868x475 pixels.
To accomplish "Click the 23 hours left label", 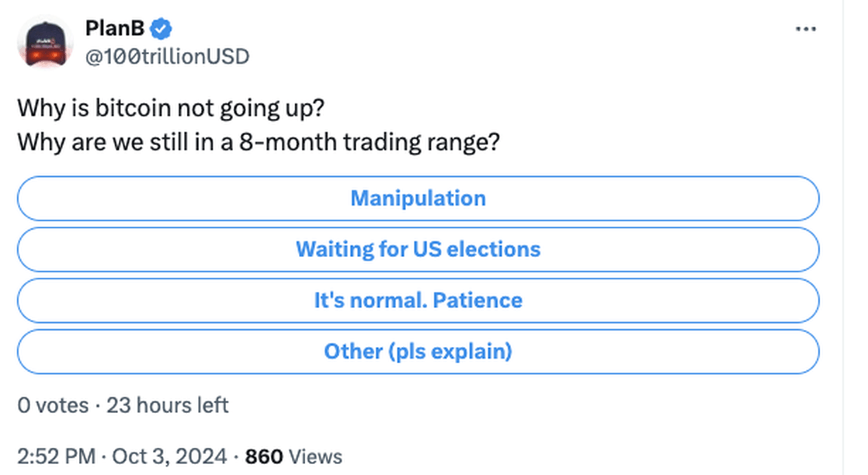I will point(167,405).
